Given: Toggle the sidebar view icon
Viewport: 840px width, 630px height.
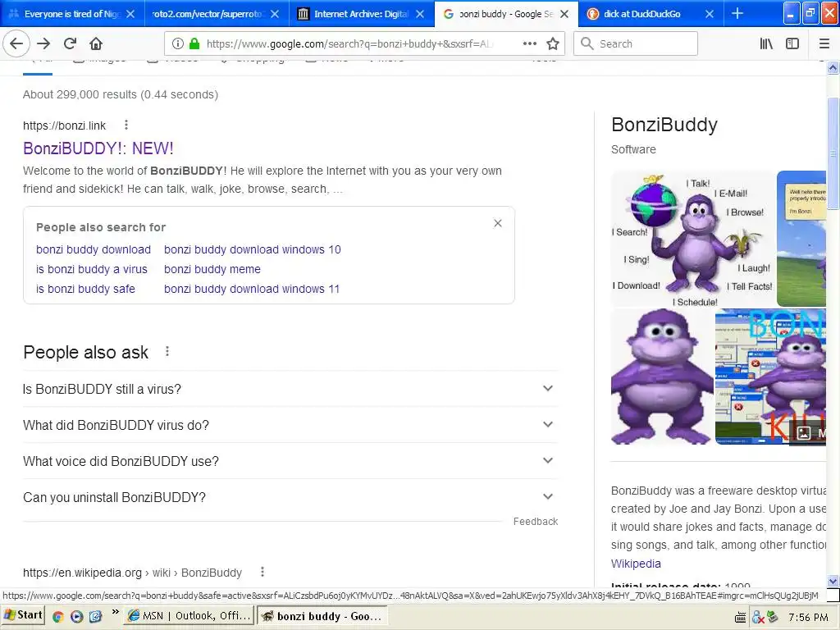Looking at the screenshot, I should (792, 43).
